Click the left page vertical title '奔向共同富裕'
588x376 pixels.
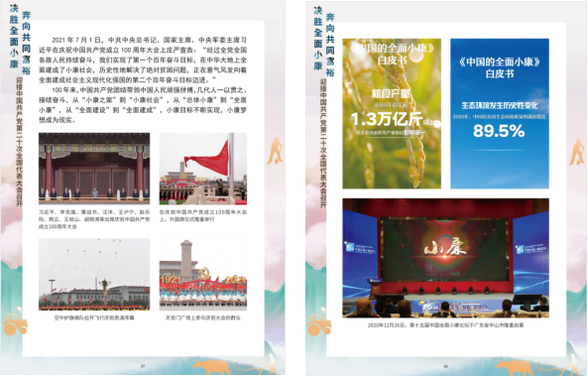26,43
